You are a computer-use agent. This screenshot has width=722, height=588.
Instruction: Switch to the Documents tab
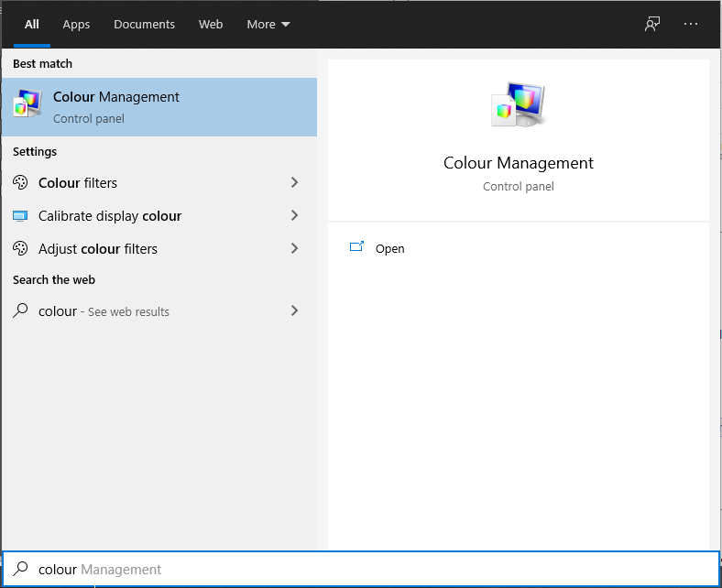[143, 25]
